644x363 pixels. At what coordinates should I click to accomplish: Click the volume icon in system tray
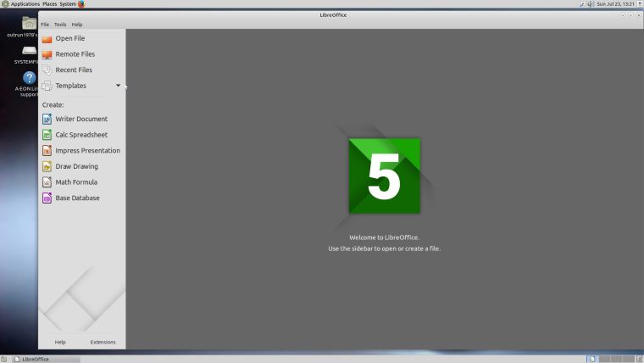591,4
